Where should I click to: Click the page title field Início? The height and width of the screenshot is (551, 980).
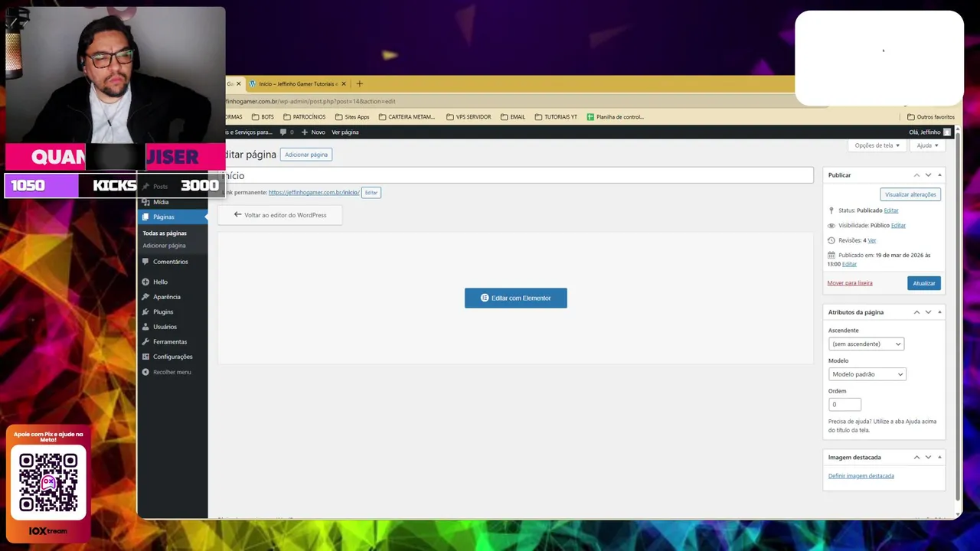point(518,176)
